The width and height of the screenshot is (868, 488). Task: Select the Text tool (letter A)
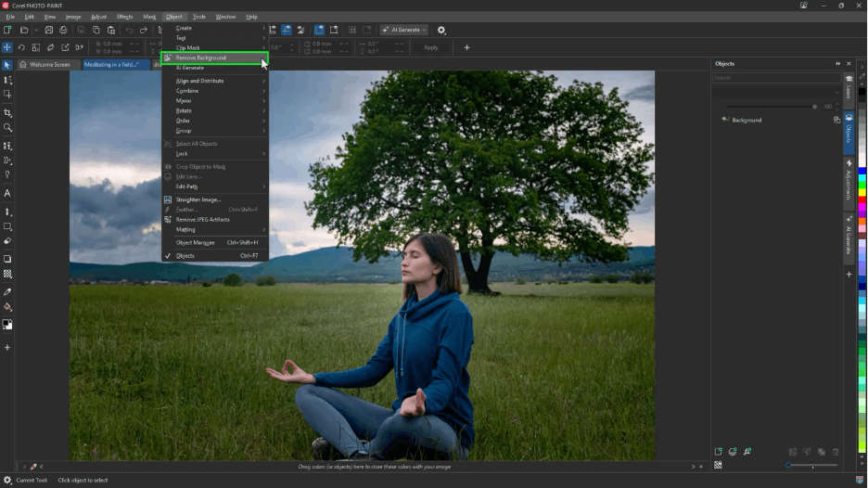pyautogui.click(x=7, y=193)
